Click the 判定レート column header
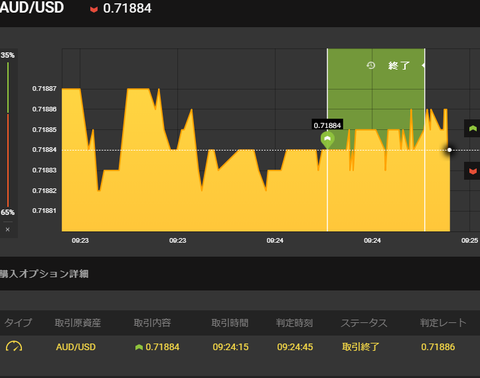Viewport: 480px width, 378px height. coord(443,323)
